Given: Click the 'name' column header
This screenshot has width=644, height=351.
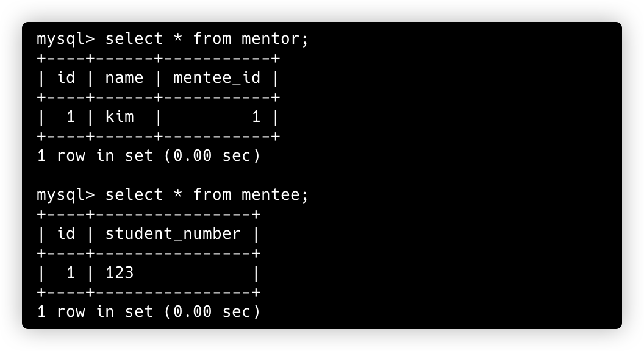Looking at the screenshot, I should point(124,78).
